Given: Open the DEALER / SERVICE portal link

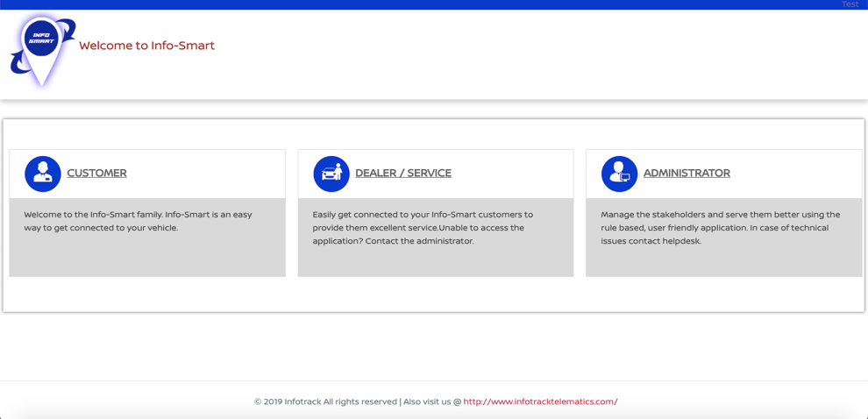Looking at the screenshot, I should click(x=402, y=174).
